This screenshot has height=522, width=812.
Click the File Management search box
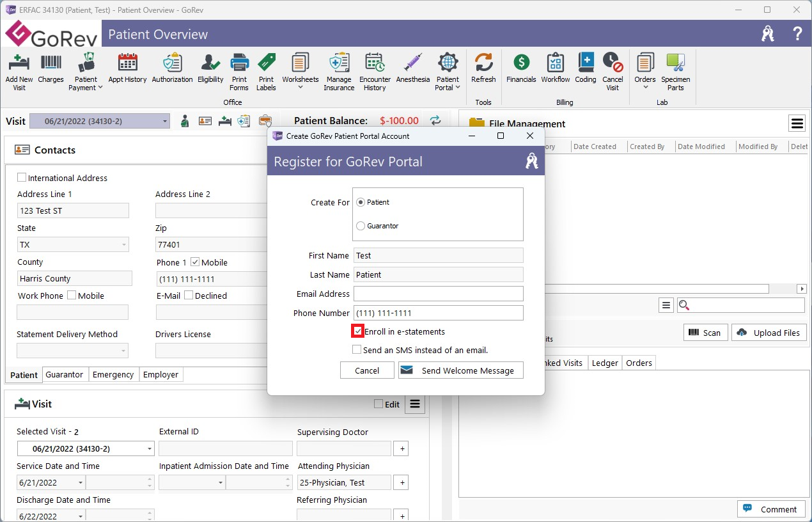pyautogui.click(x=741, y=306)
